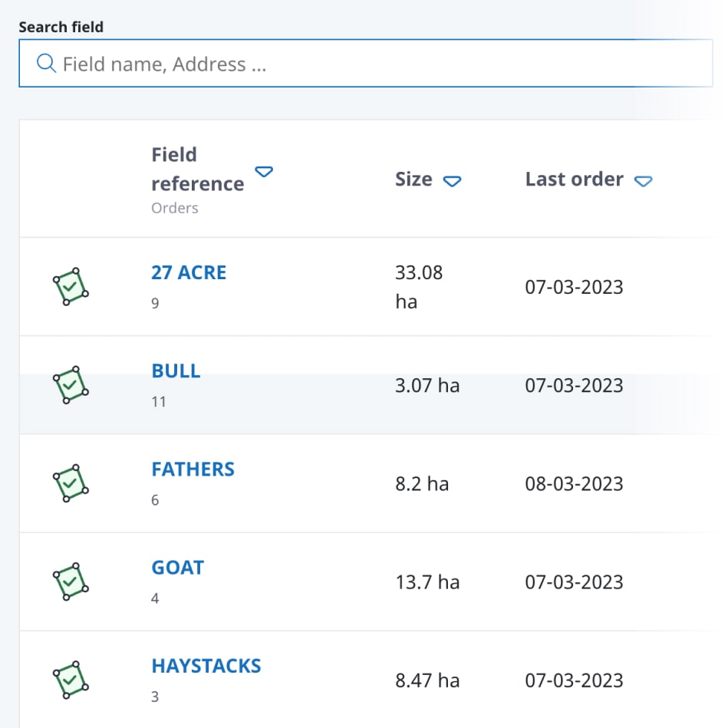Click the field boundary icon for GOAT
The width and height of the screenshot is (728, 728).
tap(71, 581)
